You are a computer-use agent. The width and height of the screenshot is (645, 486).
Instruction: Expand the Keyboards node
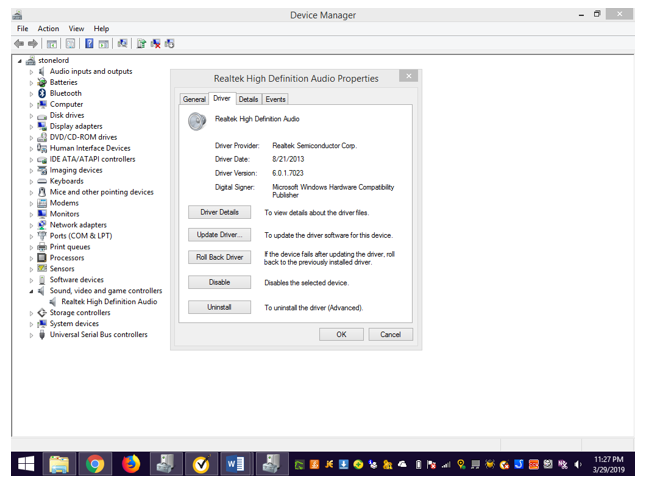[31, 181]
